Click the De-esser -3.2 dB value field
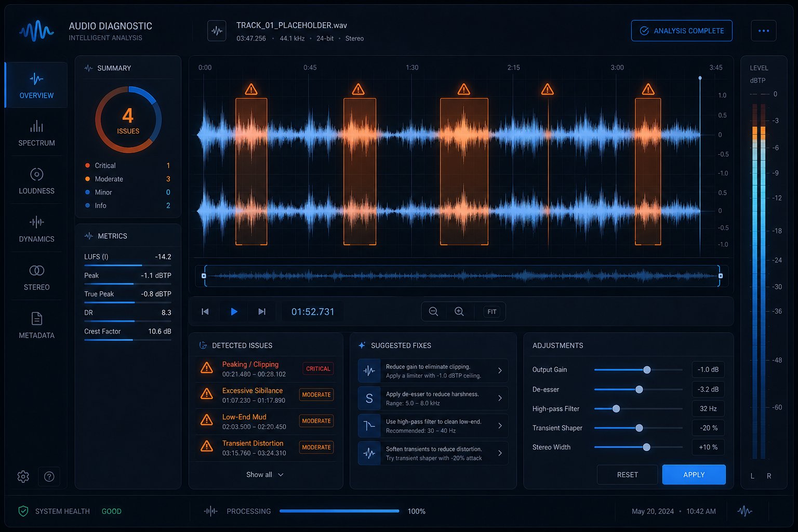The image size is (798, 532). pos(708,390)
